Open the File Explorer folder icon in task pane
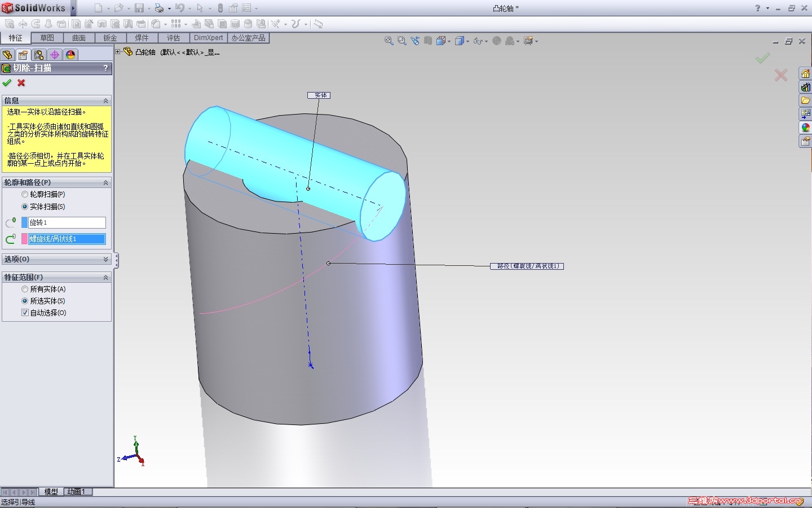Image resolution: width=812 pixels, height=508 pixels. point(805,100)
